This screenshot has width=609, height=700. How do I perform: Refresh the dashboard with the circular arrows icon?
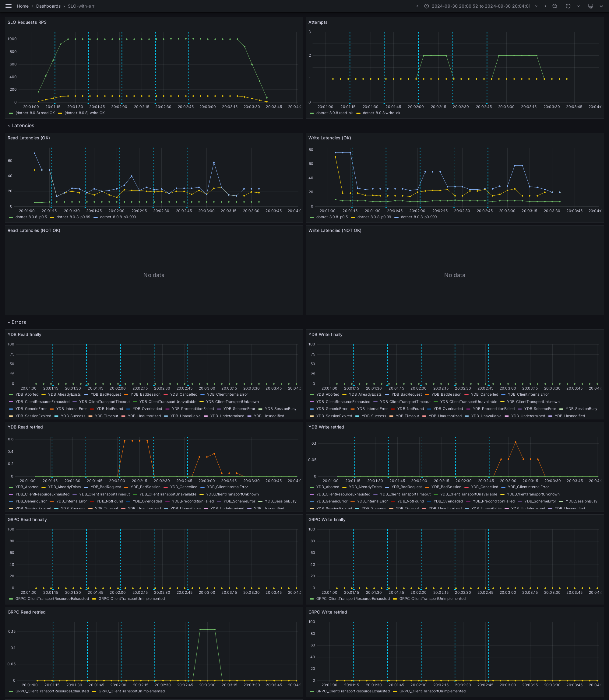[x=568, y=6]
